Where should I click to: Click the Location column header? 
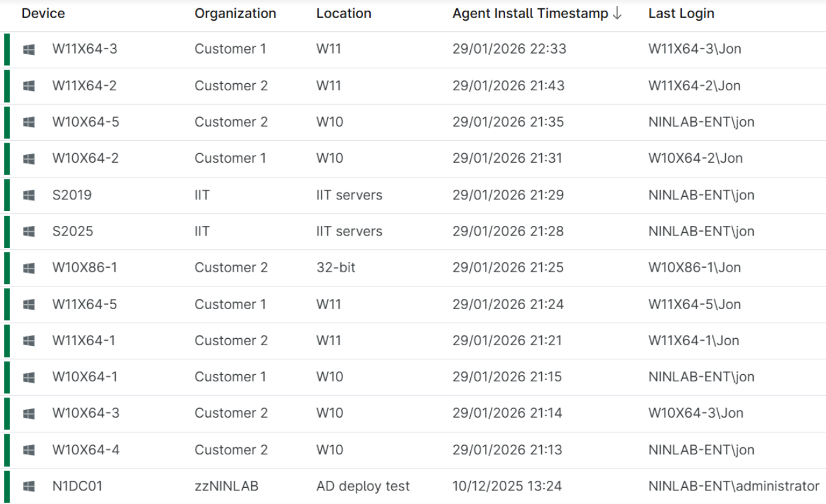pyautogui.click(x=342, y=13)
